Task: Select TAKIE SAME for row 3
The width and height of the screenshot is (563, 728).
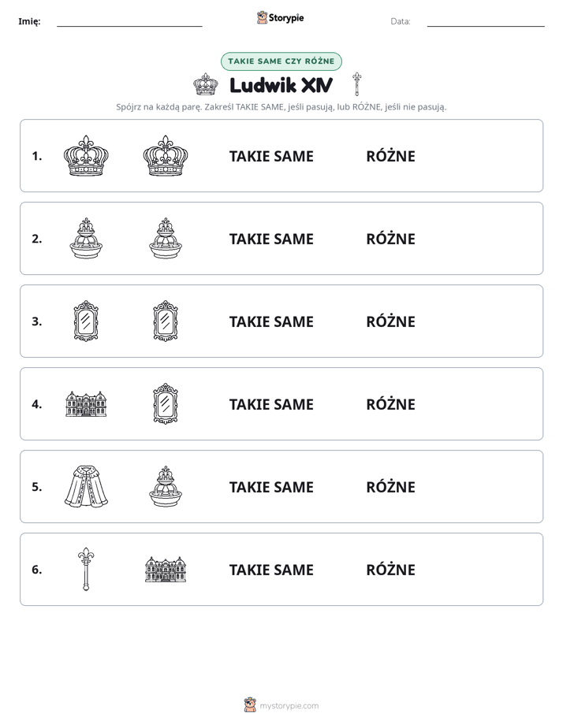Action: [x=271, y=321]
